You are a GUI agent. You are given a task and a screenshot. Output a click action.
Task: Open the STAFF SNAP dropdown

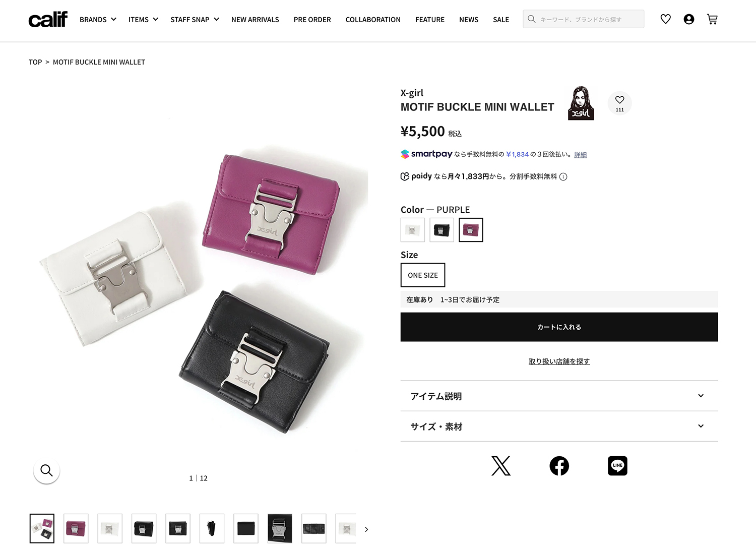(195, 20)
